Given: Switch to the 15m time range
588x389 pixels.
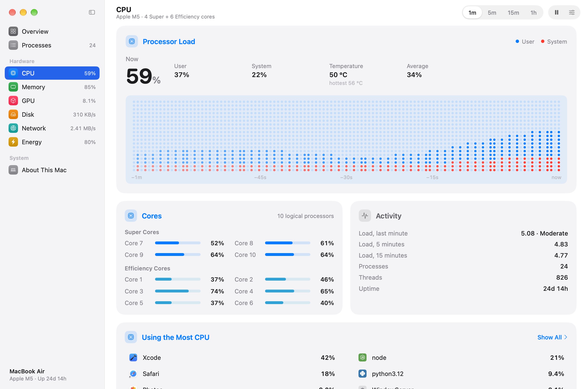Looking at the screenshot, I should point(513,12).
